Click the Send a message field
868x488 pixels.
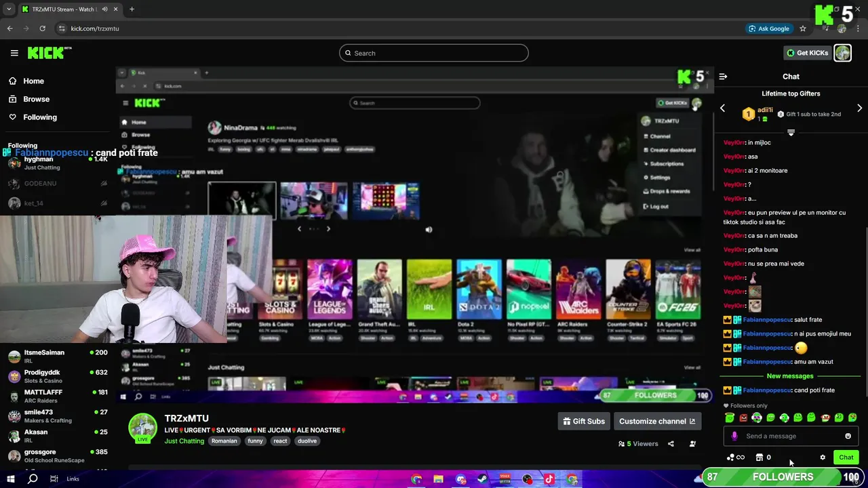791,436
